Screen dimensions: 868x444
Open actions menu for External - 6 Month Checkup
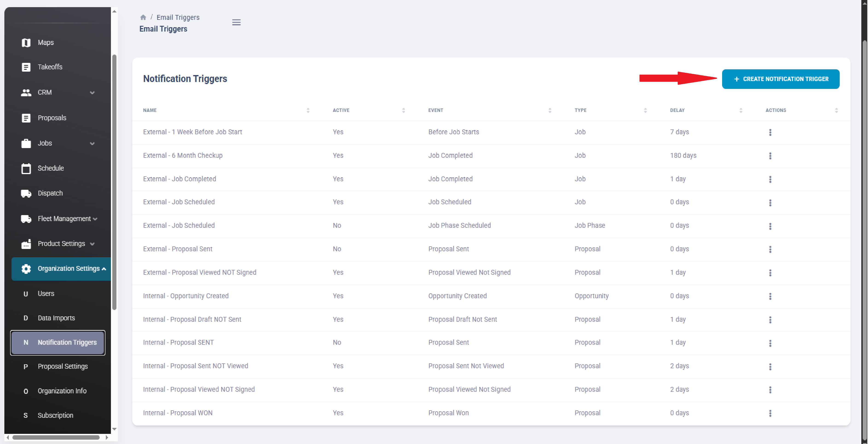click(x=770, y=156)
